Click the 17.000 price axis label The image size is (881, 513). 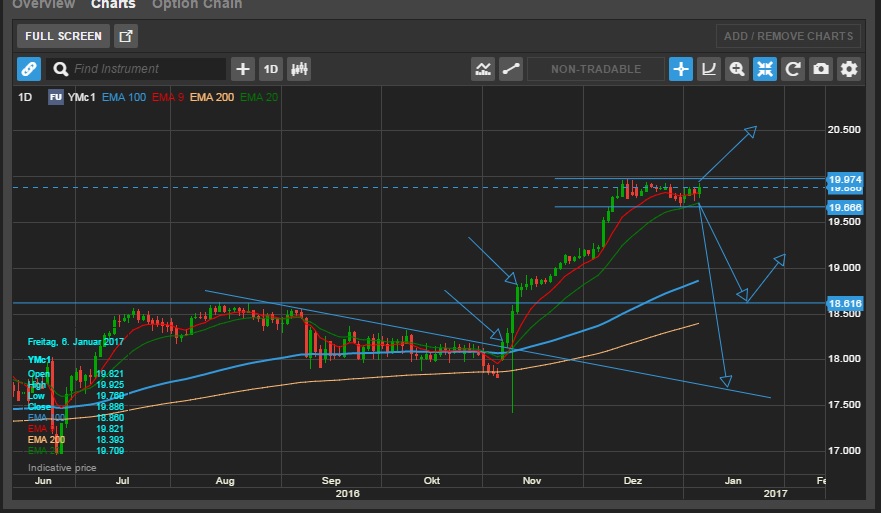tap(844, 451)
